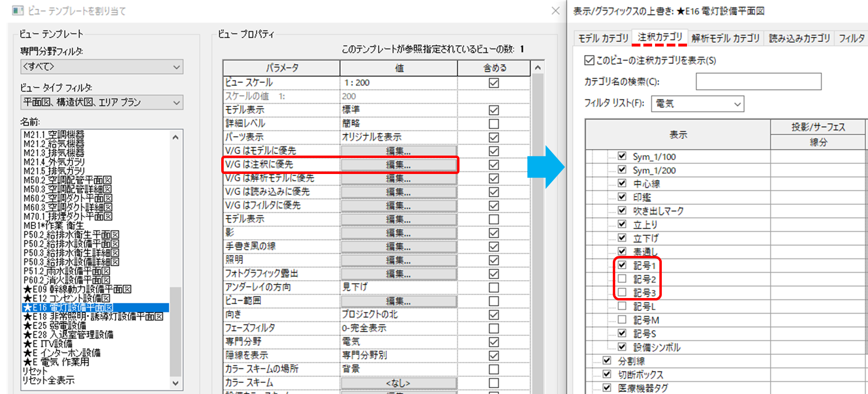Click the 投影/サーフェス column header
The image size is (868, 394).
point(818,127)
